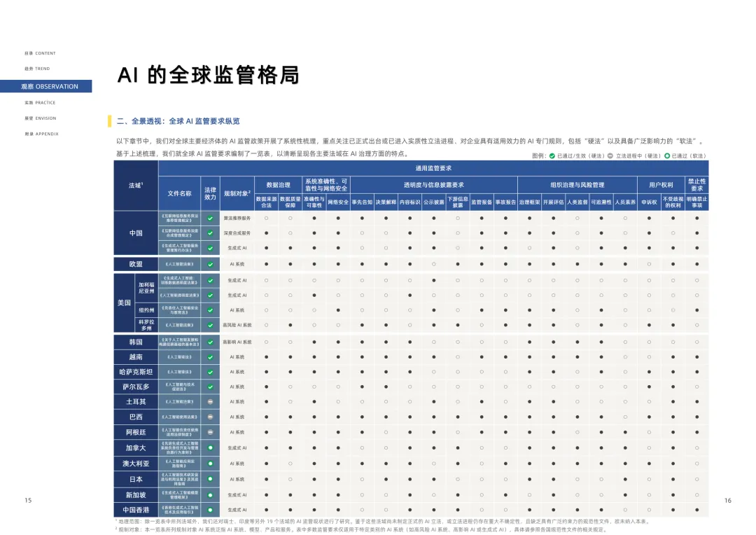
Task: Select the 萨尔瓦多 row header
Action: coord(136,387)
